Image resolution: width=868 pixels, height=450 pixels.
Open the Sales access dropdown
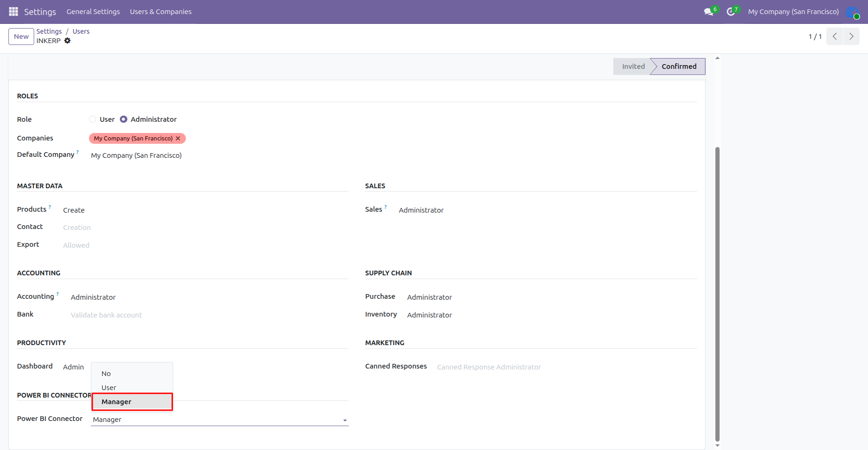(x=547, y=210)
